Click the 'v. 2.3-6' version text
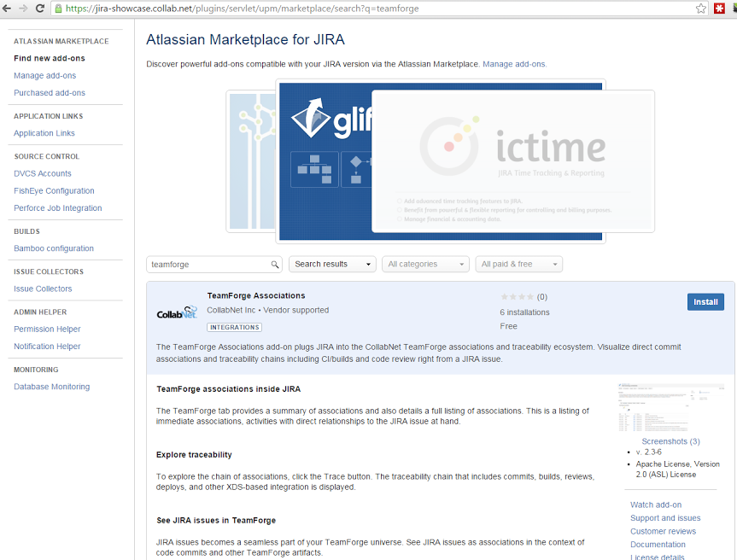This screenshot has width=737, height=560. tap(649, 452)
